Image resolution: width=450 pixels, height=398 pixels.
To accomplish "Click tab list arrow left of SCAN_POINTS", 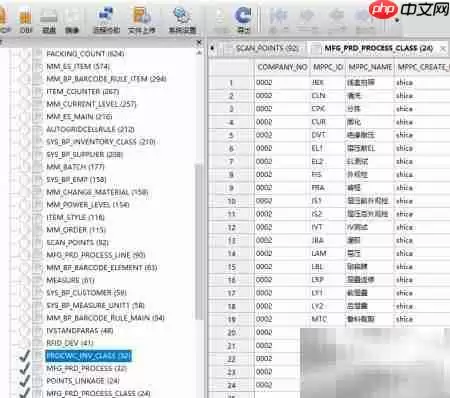I will pyautogui.click(x=212, y=48).
